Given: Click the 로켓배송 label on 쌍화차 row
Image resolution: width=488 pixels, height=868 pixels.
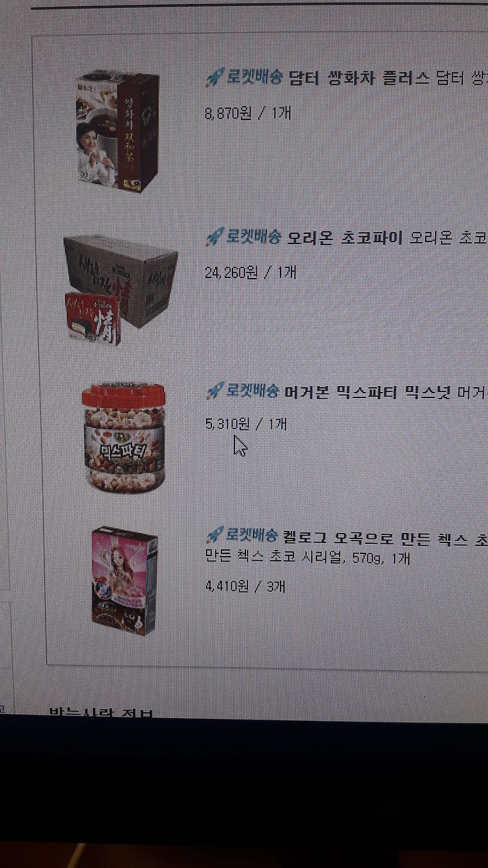Looking at the screenshot, I should (x=254, y=77).
